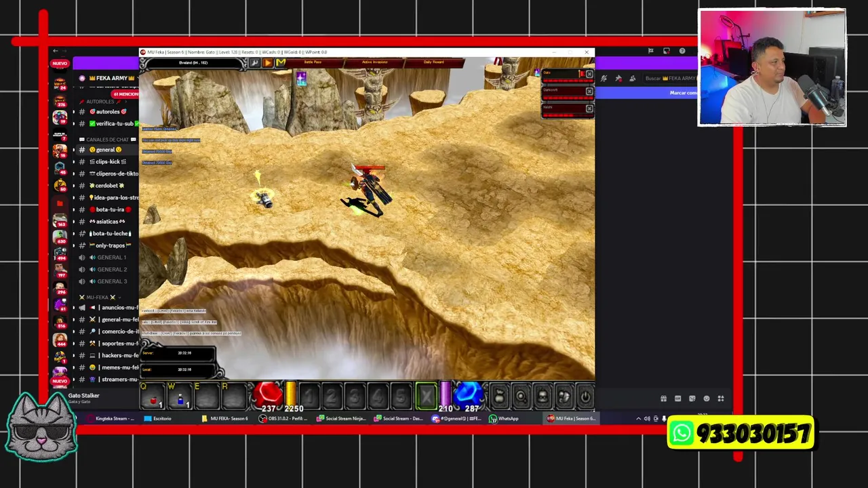Click the yellow M icon in game toolbar
Image resolution: width=868 pixels, height=488 pixels.
(x=280, y=62)
